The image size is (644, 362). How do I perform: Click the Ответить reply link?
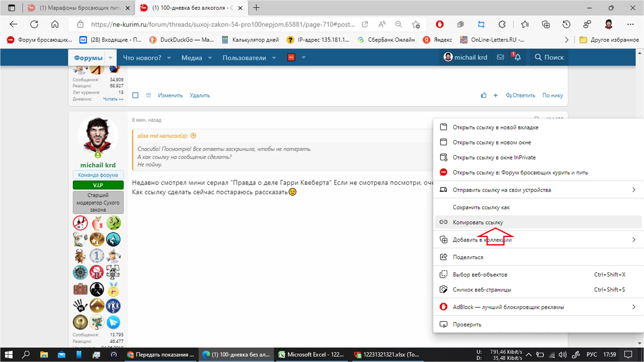click(521, 95)
